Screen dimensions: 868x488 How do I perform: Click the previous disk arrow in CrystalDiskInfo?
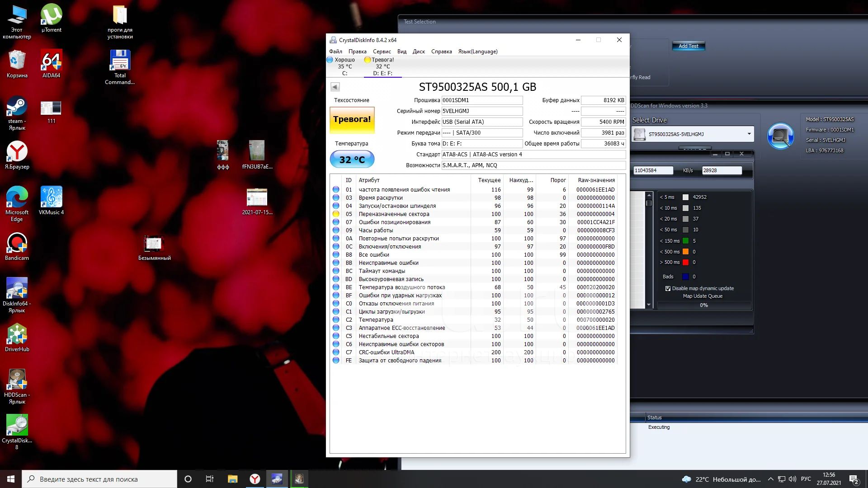[335, 87]
